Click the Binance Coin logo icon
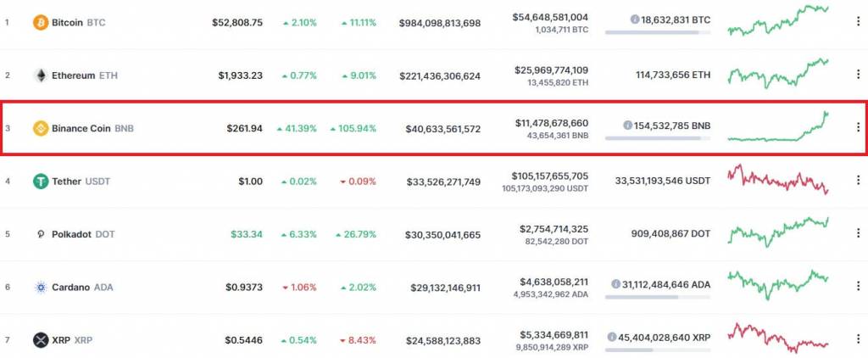868x358 pixels. pos(40,128)
